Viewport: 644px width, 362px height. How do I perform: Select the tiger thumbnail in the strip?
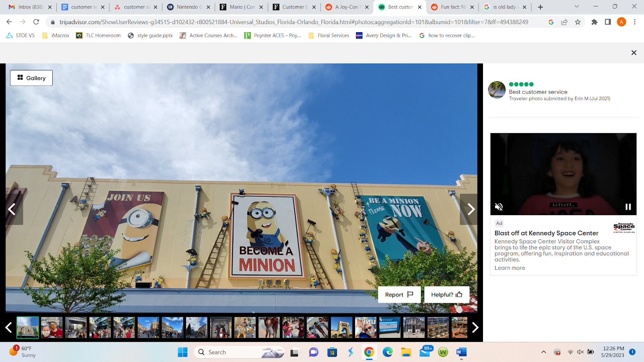tap(245, 327)
